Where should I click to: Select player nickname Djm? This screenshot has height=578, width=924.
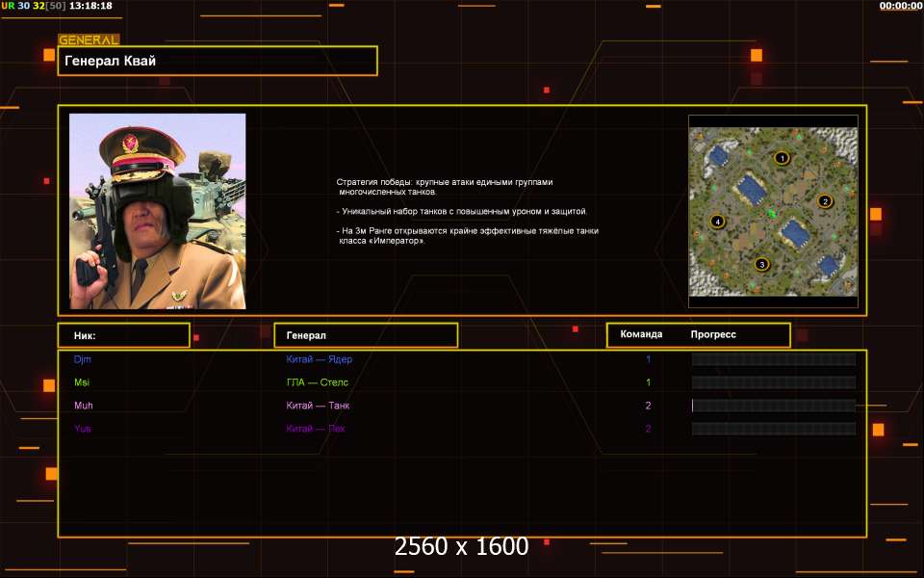pyautogui.click(x=83, y=359)
